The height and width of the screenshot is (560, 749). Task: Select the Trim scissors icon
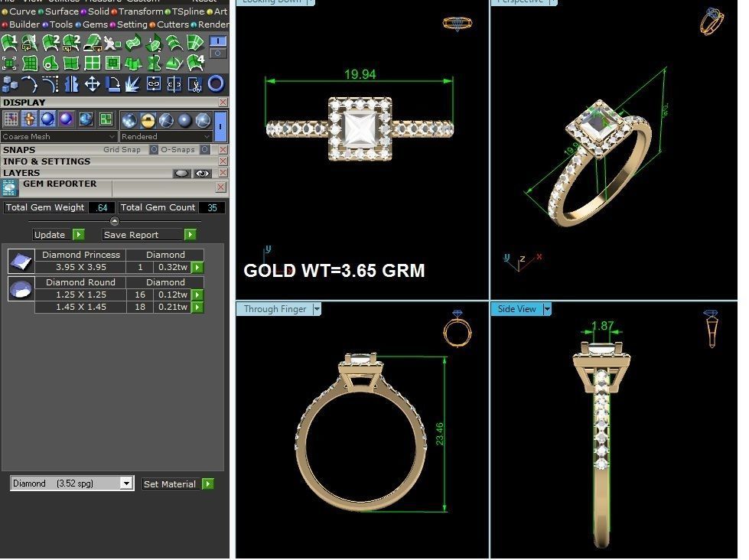tap(195, 84)
